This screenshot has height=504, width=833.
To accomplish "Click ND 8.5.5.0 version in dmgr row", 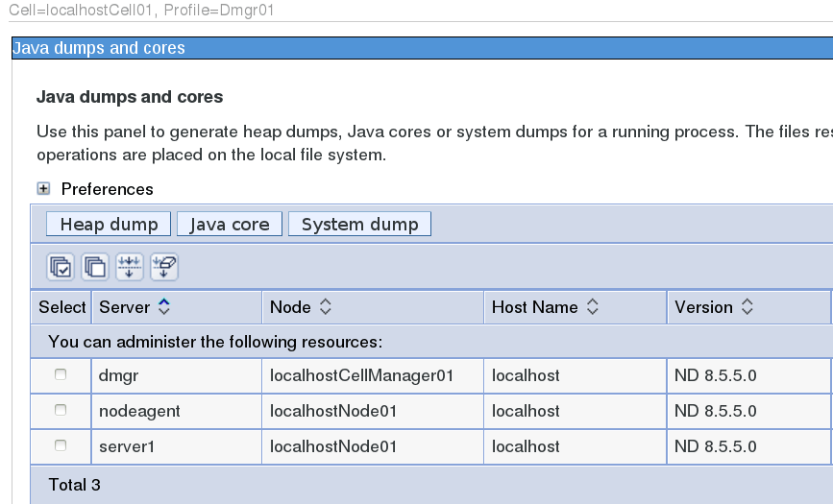I will click(715, 375).
